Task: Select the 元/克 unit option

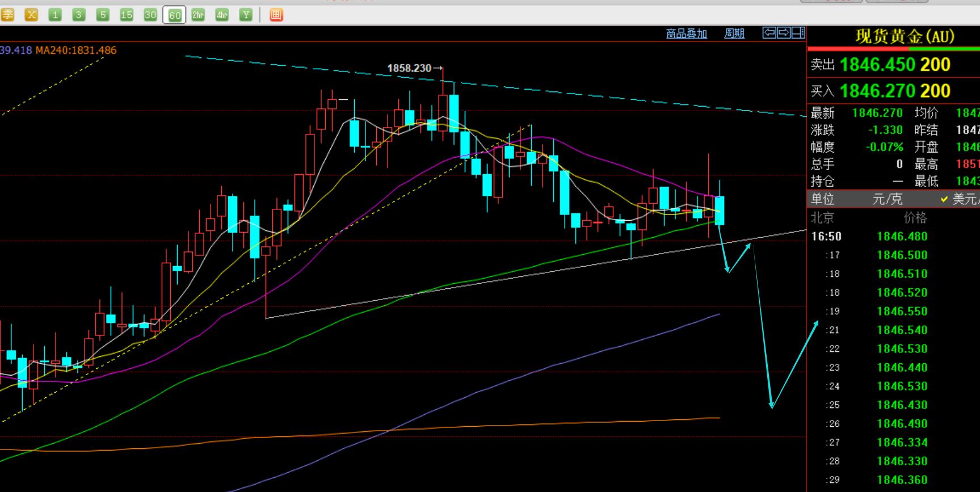Action: (x=887, y=199)
